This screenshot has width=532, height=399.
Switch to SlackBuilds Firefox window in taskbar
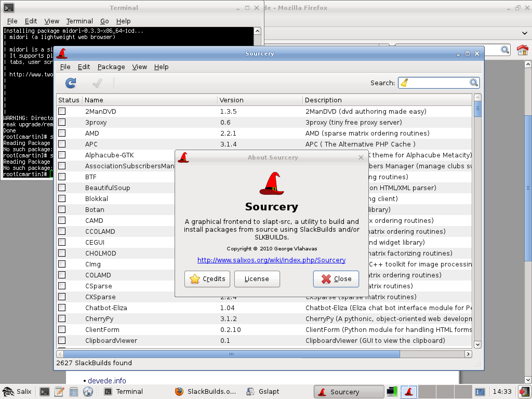[x=206, y=392]
